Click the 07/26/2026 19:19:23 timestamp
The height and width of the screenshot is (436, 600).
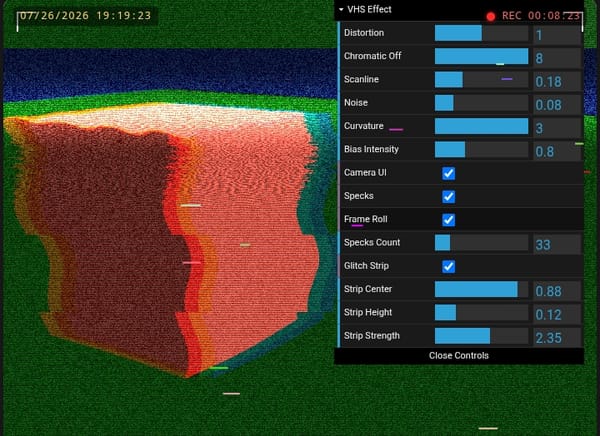pyautogui.click(x=85, y=16)
